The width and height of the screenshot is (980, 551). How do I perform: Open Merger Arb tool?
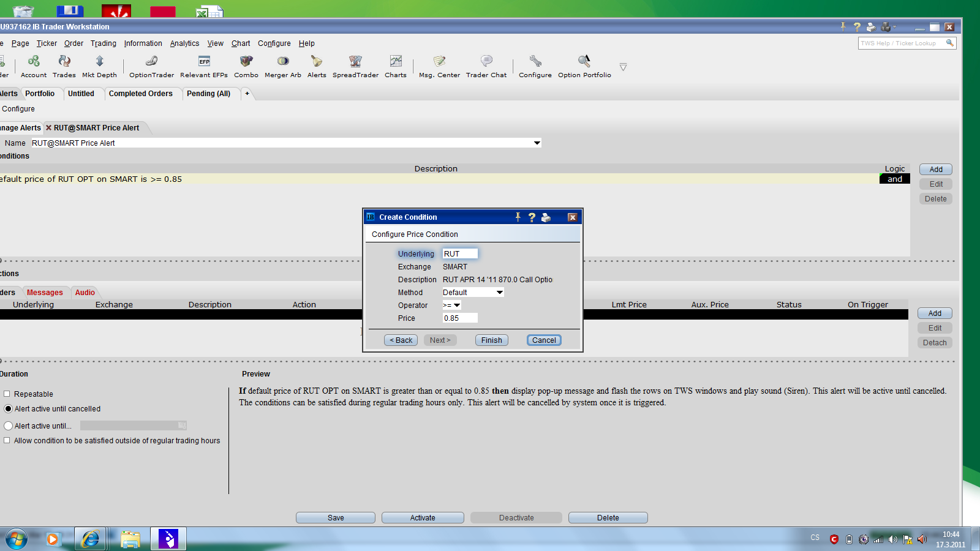[283, 66]
